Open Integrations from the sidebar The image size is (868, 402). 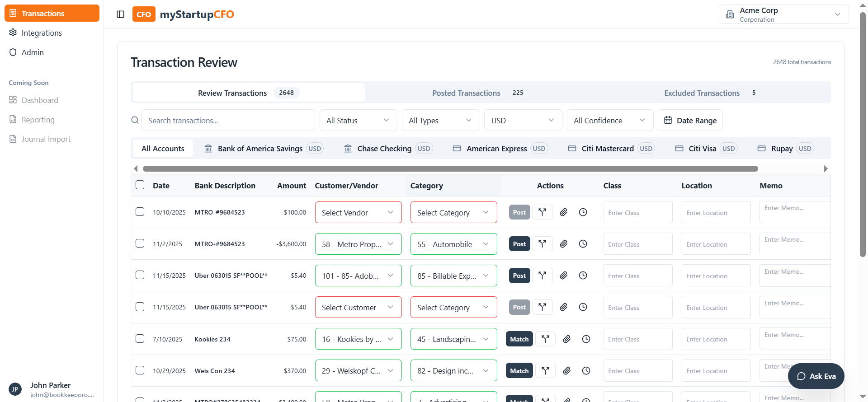click(x=42, y=33)
